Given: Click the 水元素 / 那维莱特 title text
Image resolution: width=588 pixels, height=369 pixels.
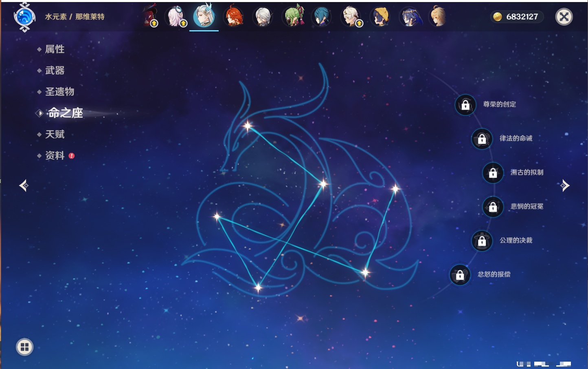Looking at the screenshot, I should [75, 17].
